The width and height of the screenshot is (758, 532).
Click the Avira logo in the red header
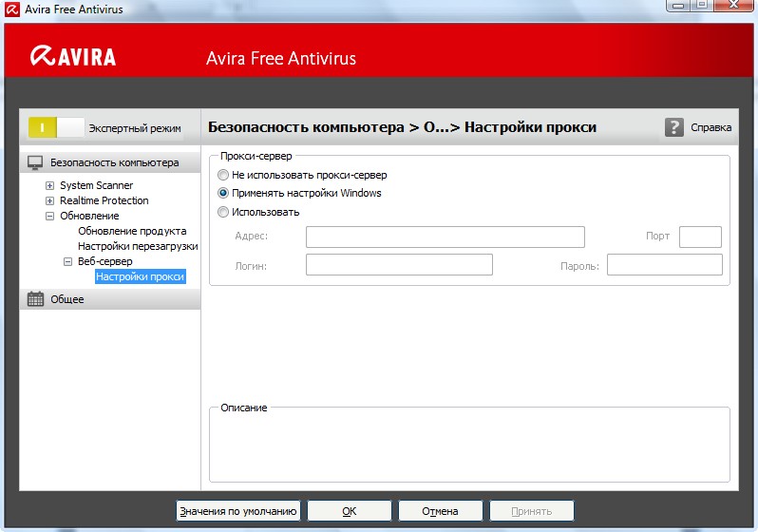[73, 57]
